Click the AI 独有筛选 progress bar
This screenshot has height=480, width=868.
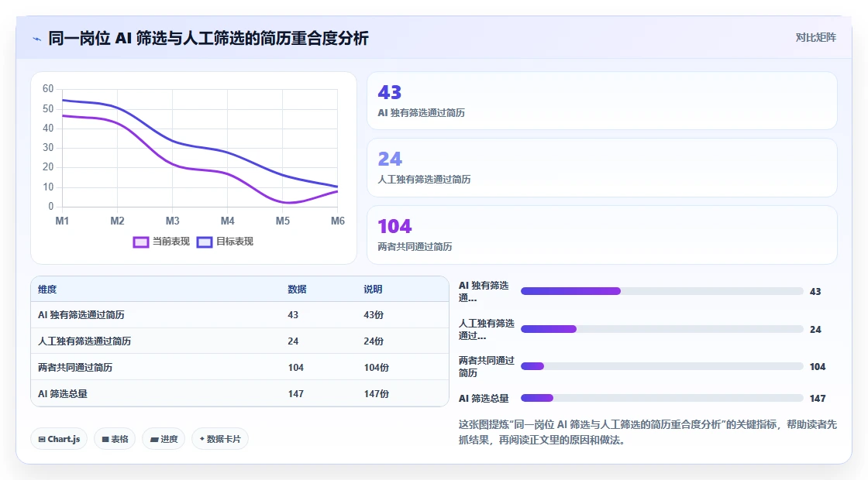coord(662,291)
